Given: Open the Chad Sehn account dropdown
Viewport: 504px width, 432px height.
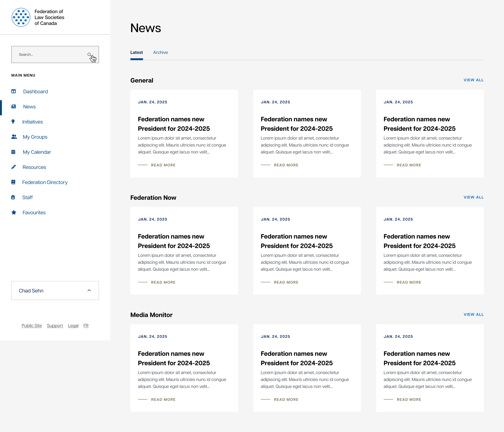Looking at the screenshot, I should [x=55, y=291].
